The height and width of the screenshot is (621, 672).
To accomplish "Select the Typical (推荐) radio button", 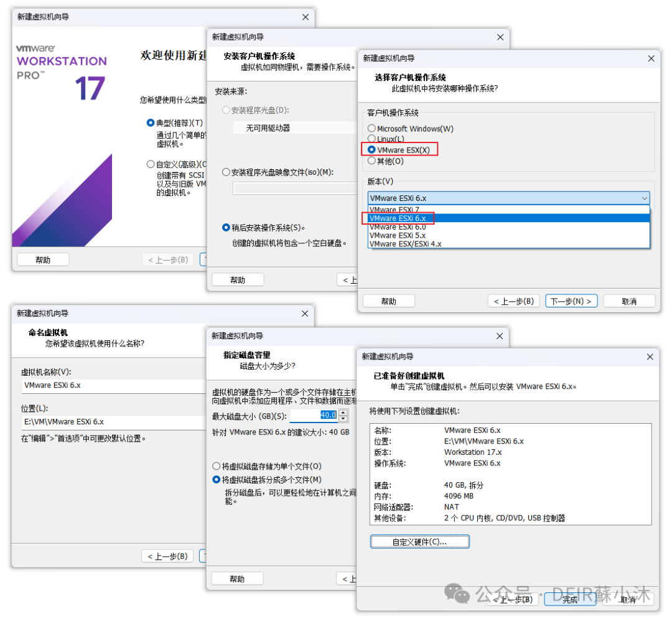I will pos(151,123).
